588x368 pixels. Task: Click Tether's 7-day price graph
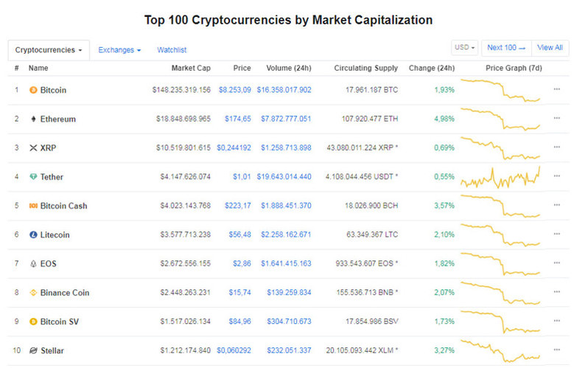click(500, 177)
